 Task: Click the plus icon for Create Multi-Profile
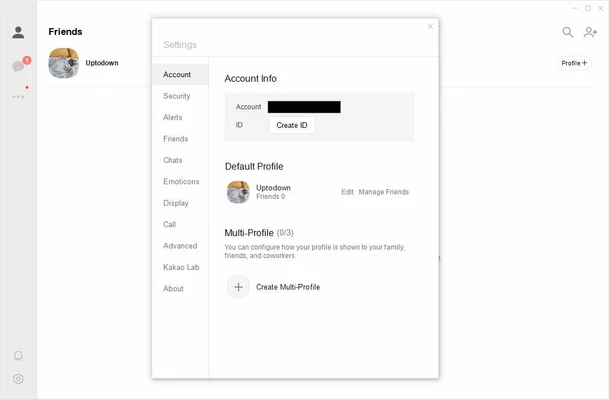pyautogui.click(x=238, y=287)
